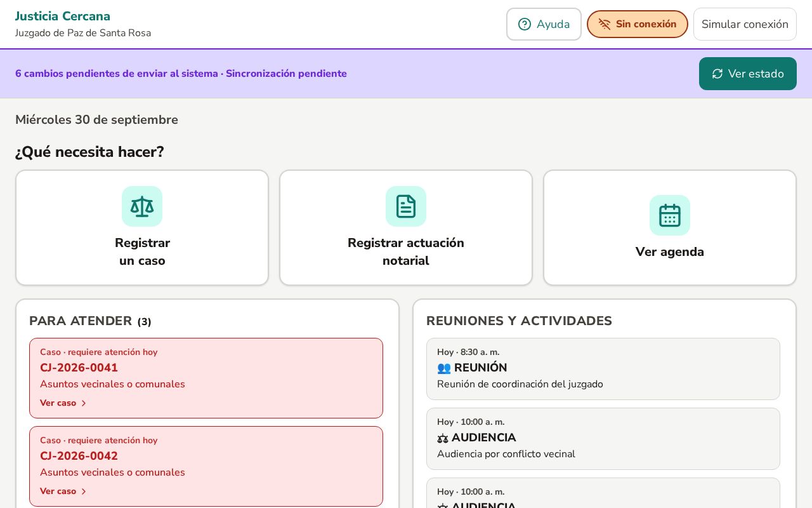Image resolution: width=812 pixels, height=508 pixels.
Task: Click the Hoy · 8:30 a. m. time label
Action: coord(468,352)
